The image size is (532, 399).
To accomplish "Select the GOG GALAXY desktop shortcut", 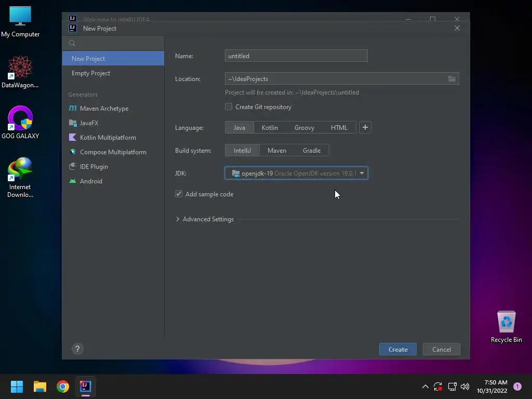I will click(x=20, y=123).
